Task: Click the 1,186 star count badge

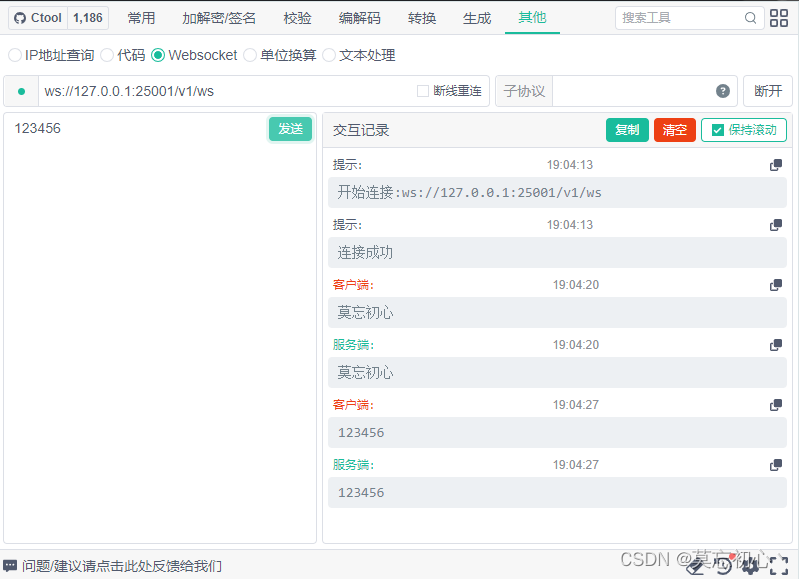Action: (88, 18)
